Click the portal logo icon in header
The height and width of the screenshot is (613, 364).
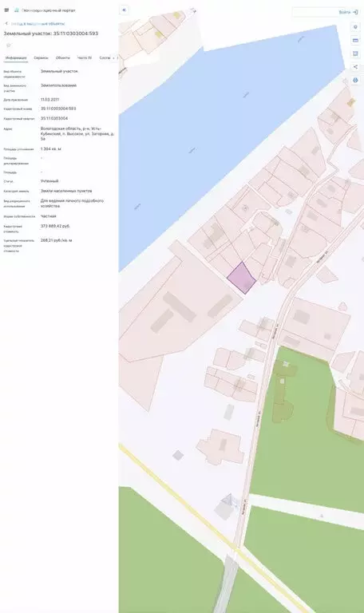tap(17, 10)
